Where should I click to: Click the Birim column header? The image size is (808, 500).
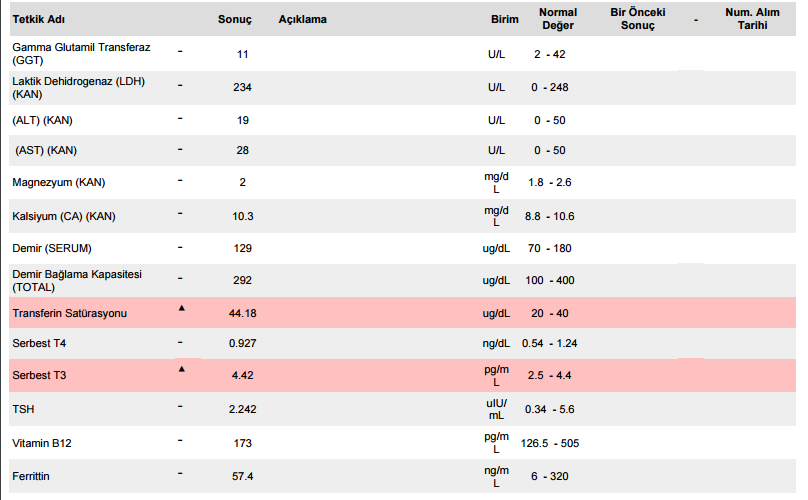[504, 19]
